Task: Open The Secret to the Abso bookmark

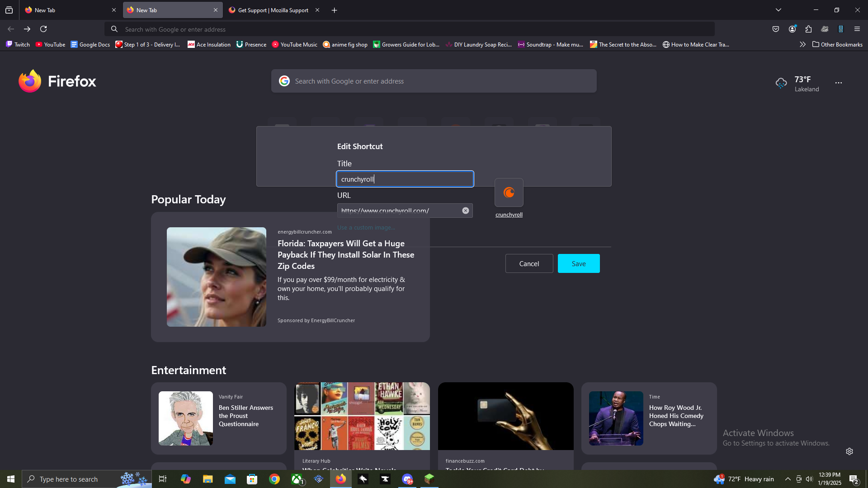Action: pyautogui.click(x=623, y=44)
